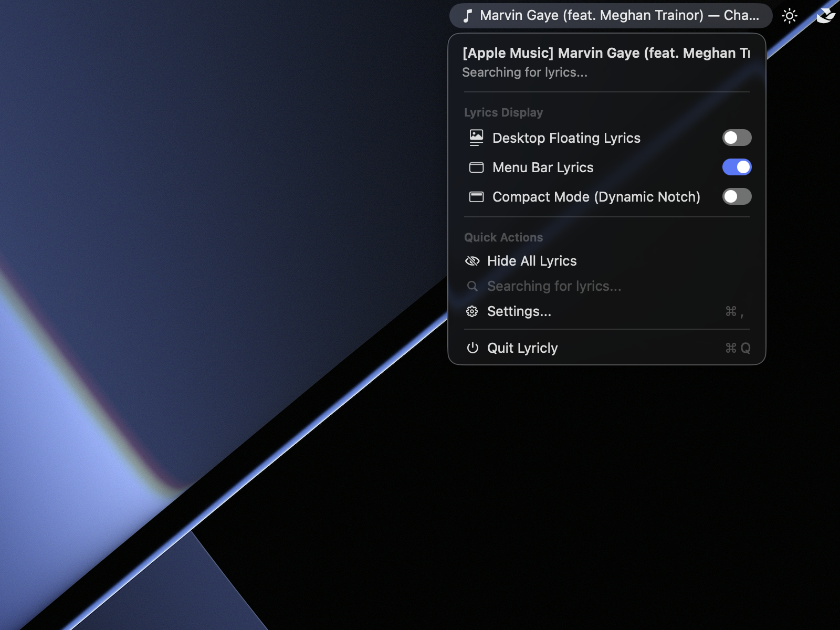Click the Compact Mode (Dynamic Notch) label
840x630 pixels.
tap(596, 197)
